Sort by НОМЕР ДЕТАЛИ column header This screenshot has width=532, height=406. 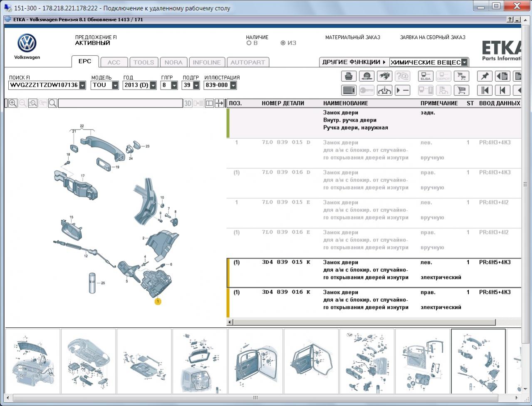point(283,103)
